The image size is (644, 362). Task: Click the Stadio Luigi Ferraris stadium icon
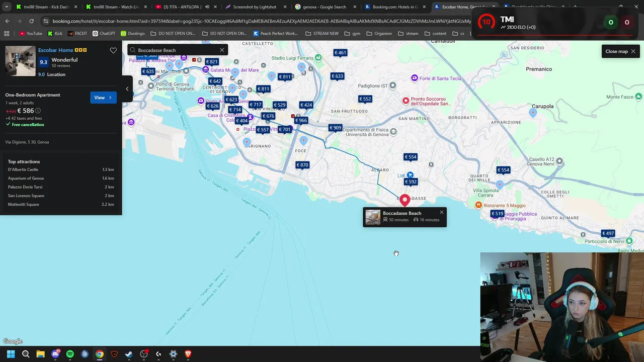tap(318, 58)
